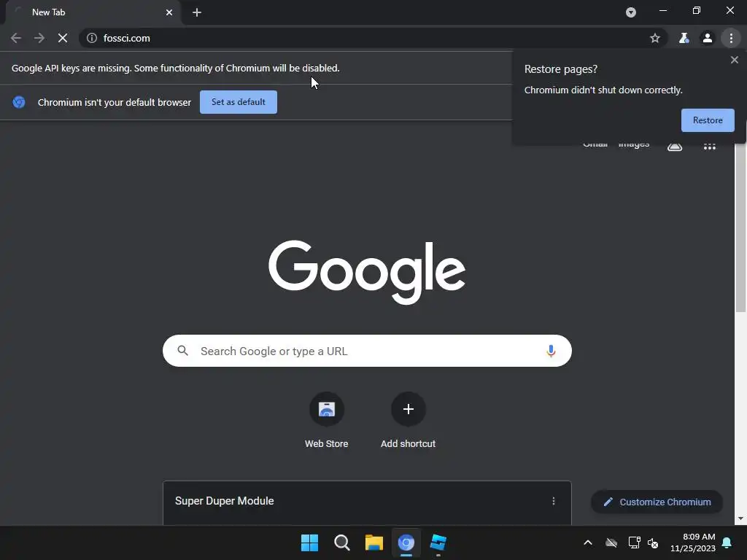The height and width of the screenshot is (560, 747).
Task: View site information icon for fossci.com
Action: 91,38
